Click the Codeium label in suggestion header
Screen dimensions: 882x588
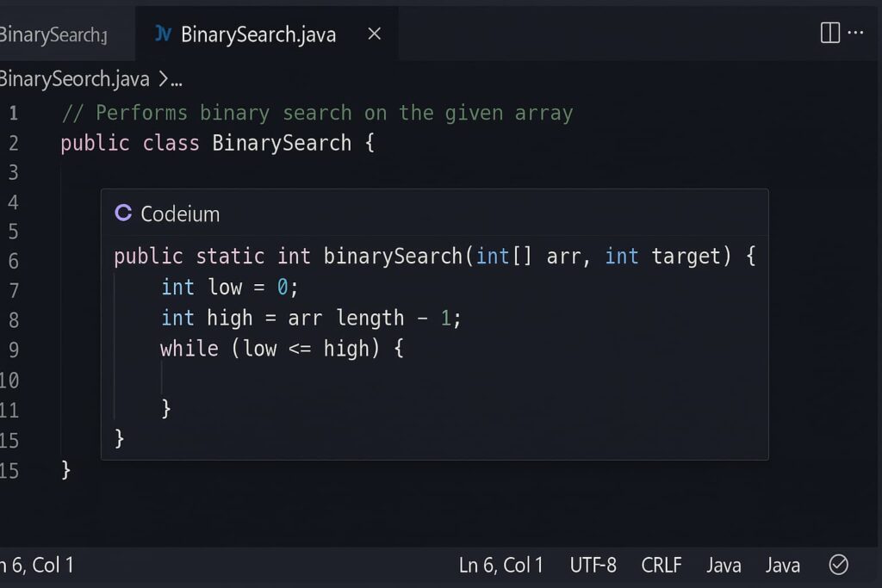tap(180, 214)
